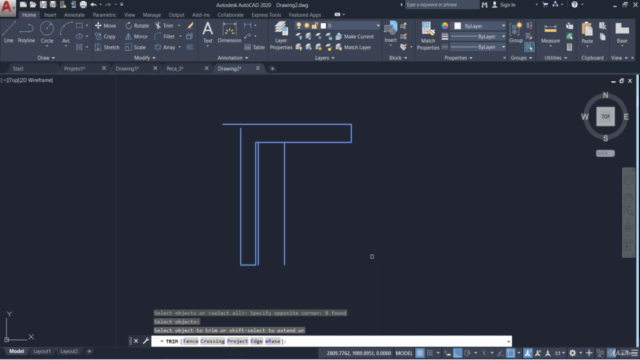
Task: Choose the eRase trim option
Action: (x=273, y=341)
